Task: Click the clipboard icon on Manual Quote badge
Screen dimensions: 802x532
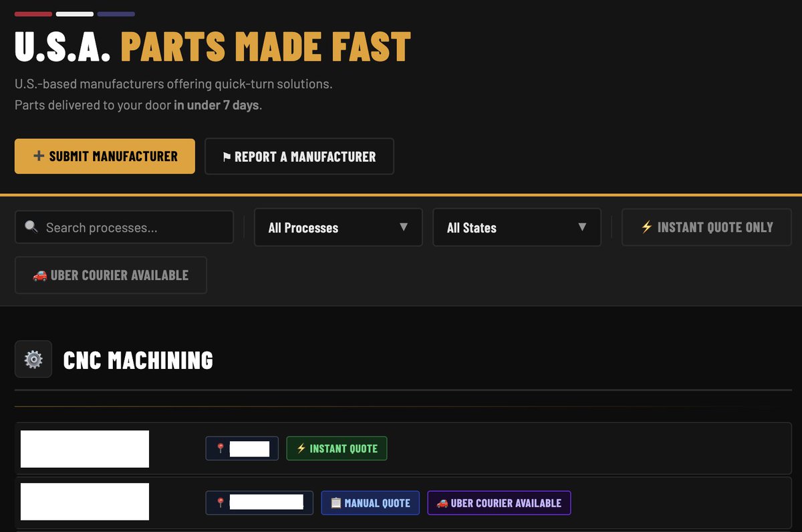Action: 336,503
